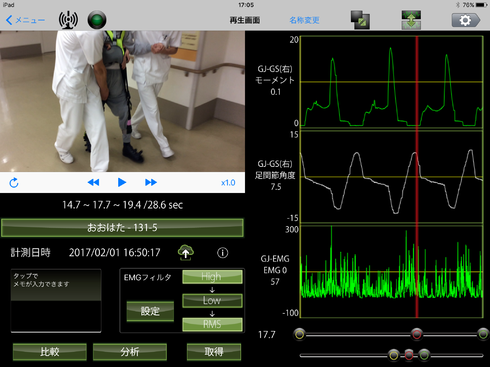
Task: Toggle the High EMG filter
Action: [x=212, y=277]
